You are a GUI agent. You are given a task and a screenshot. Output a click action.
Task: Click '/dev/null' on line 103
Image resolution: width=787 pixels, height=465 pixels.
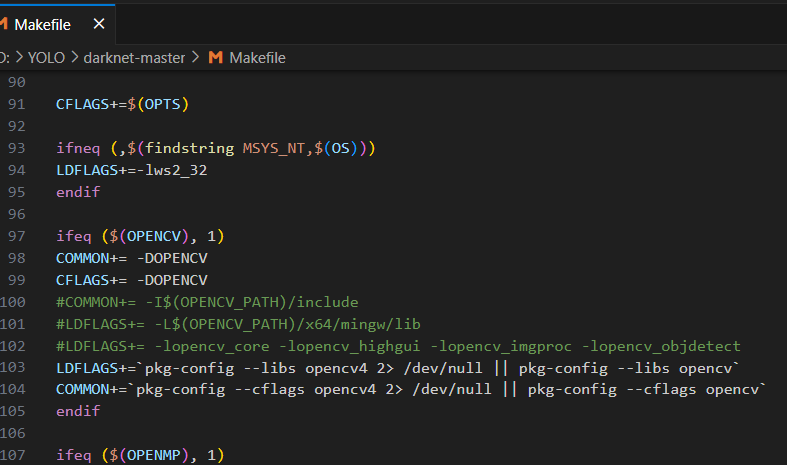[x=443, y=368]
